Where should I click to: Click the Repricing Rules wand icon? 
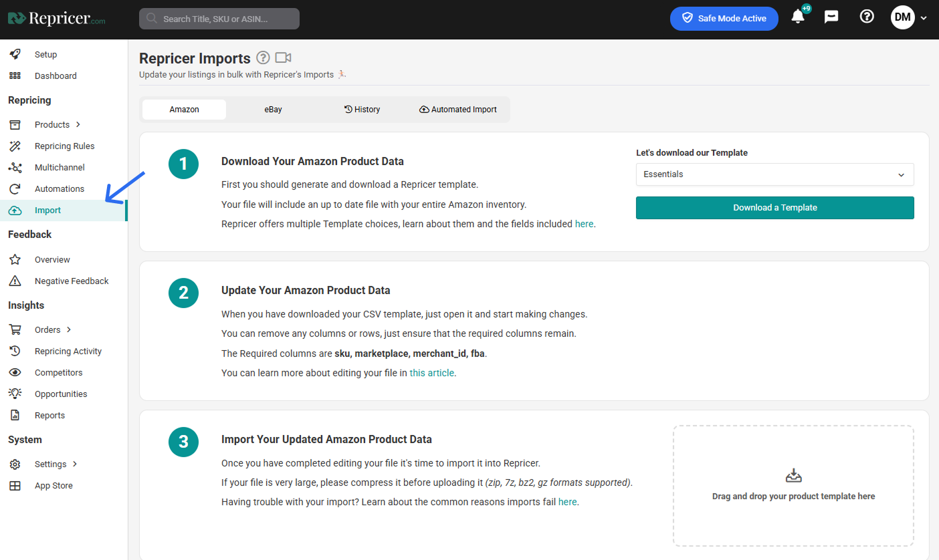(x=15, y=146)
